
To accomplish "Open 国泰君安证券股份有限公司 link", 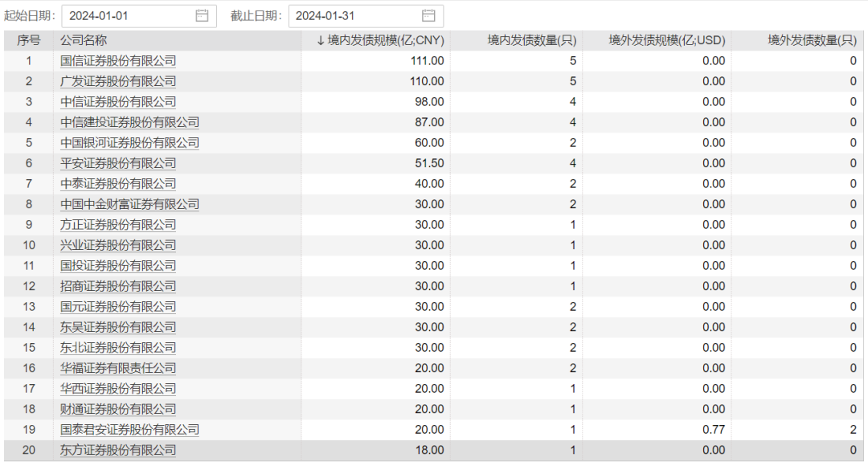I will [129, 430].
